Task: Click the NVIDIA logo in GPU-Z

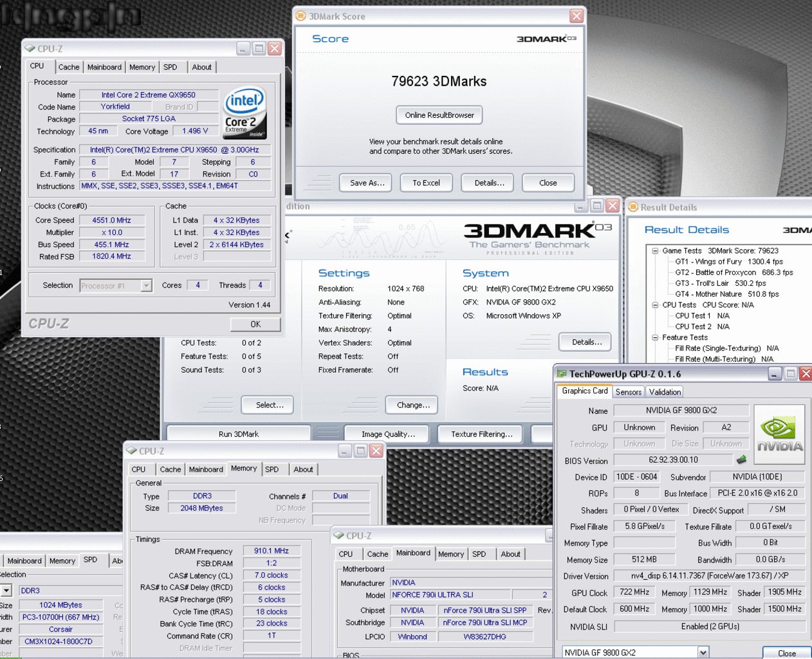Action: pyautogui.click(x=779, y=434)
